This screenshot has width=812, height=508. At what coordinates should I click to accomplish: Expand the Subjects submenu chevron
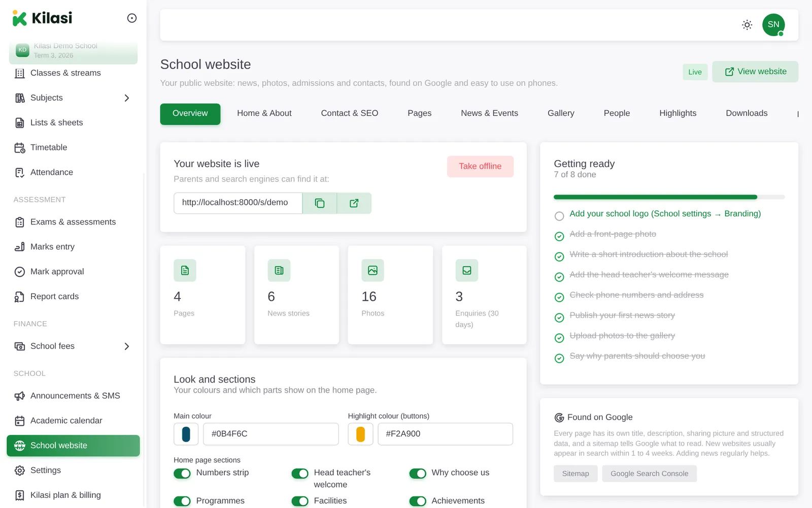[x=127, y=98]
